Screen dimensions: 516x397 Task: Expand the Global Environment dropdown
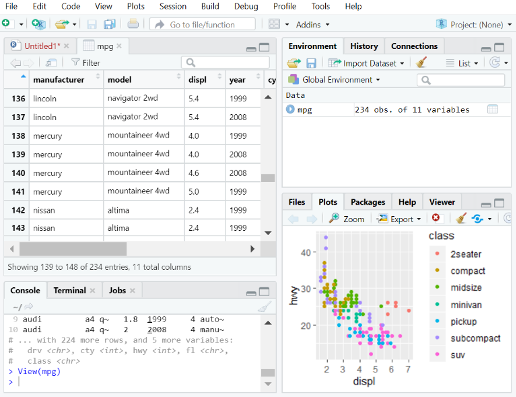pyautogui.click(x=334, y=80)
